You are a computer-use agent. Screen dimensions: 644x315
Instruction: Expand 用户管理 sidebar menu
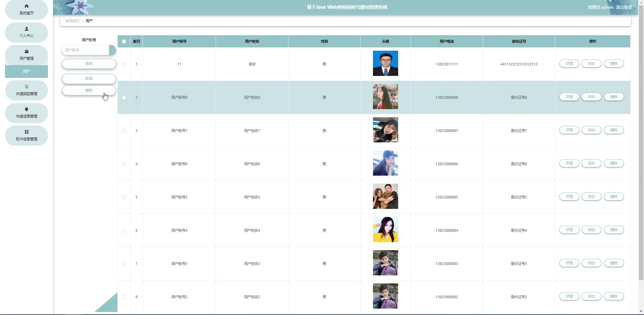coord(26,55)
